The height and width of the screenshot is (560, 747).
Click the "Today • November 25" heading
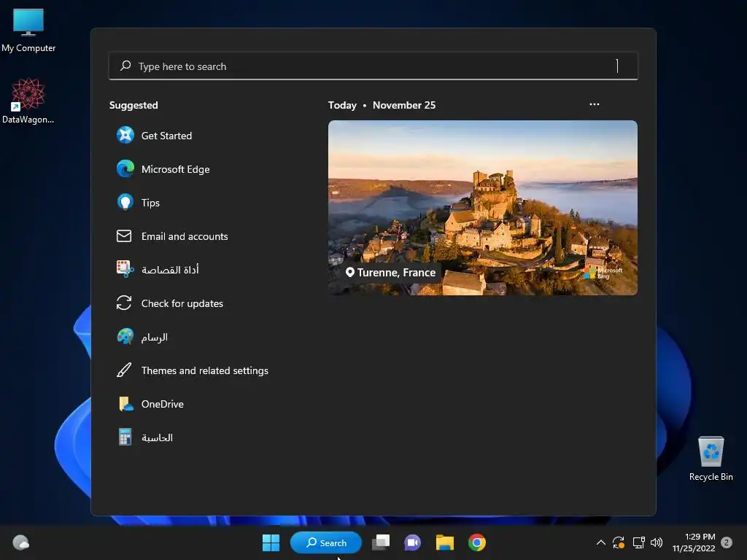click(x=382, y=105)
